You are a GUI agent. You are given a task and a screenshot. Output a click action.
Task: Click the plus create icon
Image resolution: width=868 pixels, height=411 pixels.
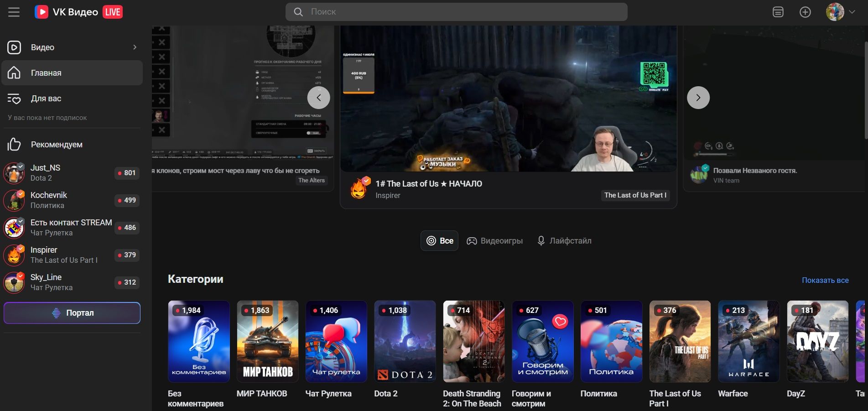(x=806, y=12)
